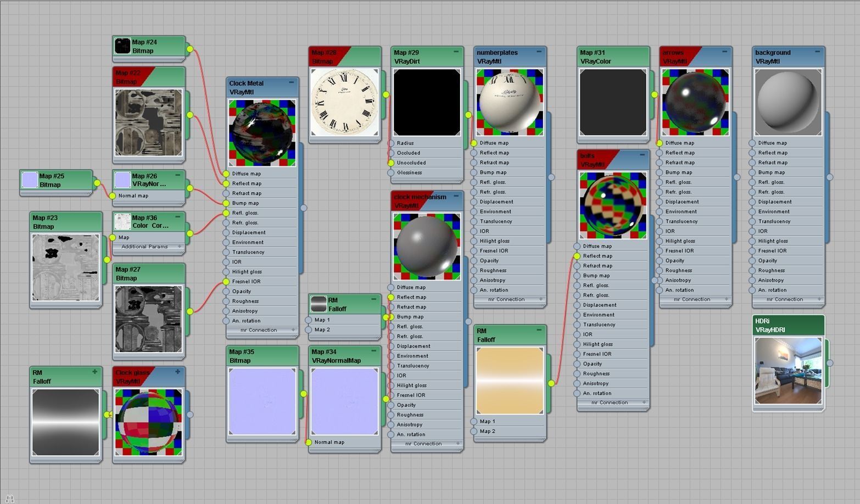
Task: Click the small Map #25 bitmap thumbnail icon
Action: [x=29, y=180]
